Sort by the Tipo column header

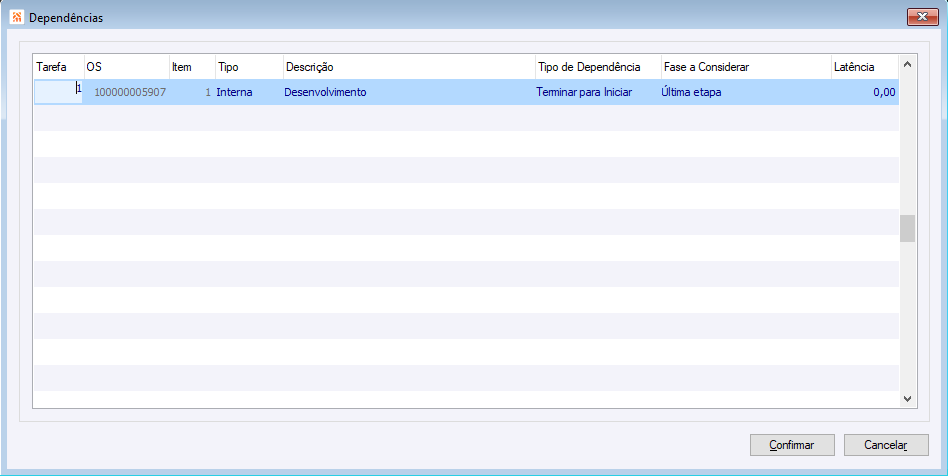[x=249, y=67]
